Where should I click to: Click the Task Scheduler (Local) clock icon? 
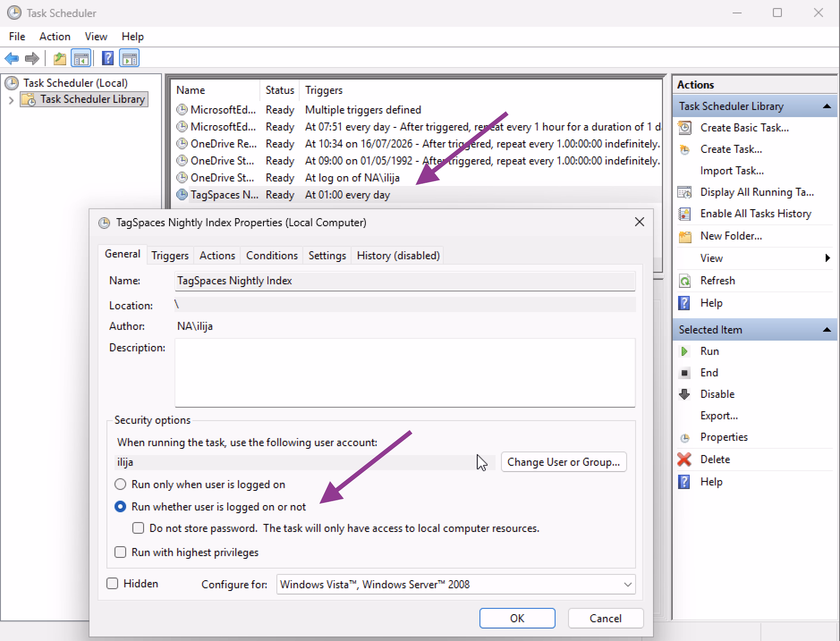[12, 83]
